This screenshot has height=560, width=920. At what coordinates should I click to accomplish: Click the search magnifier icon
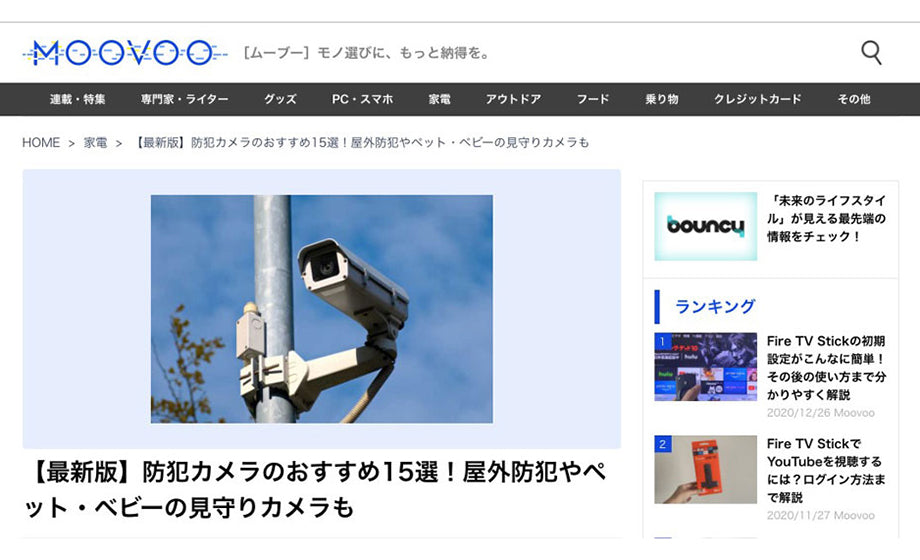click(x=871, y=53)
